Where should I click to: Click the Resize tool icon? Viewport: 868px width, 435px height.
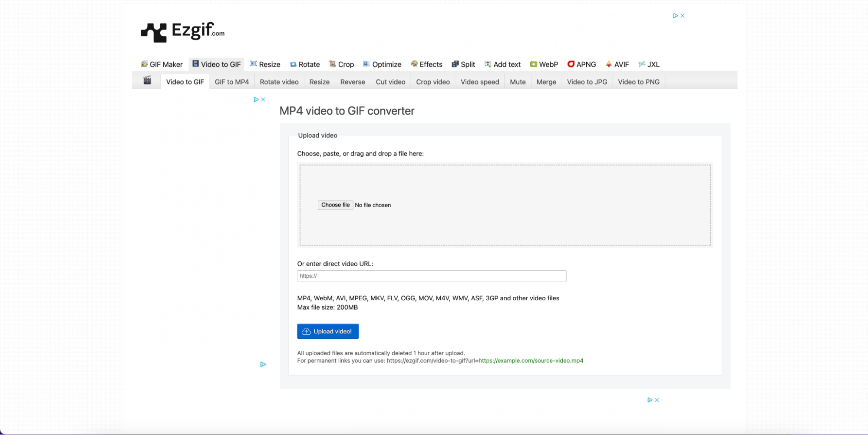tap(254, 64)
